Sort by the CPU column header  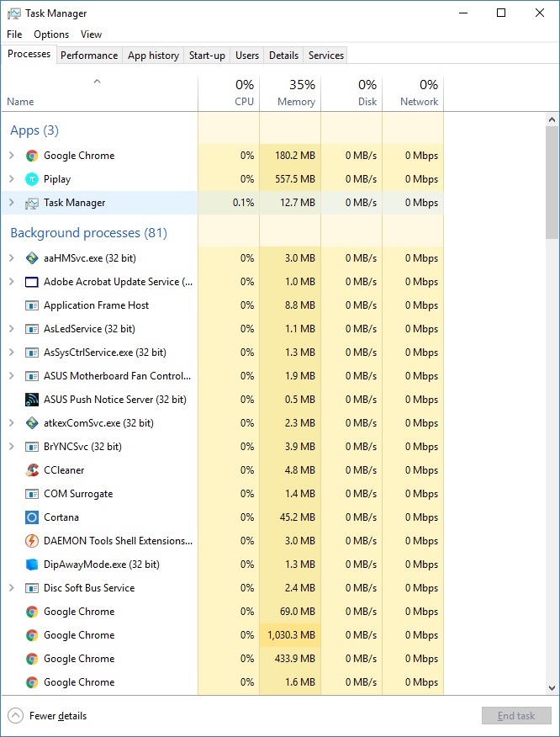pyautogui.click(x=229, y=94)
